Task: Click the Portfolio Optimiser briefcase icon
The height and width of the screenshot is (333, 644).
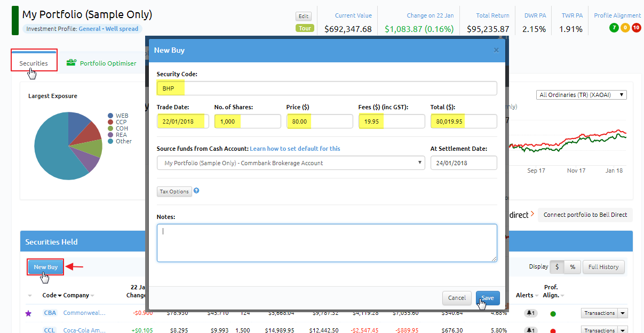Action: tap(71, 63)
